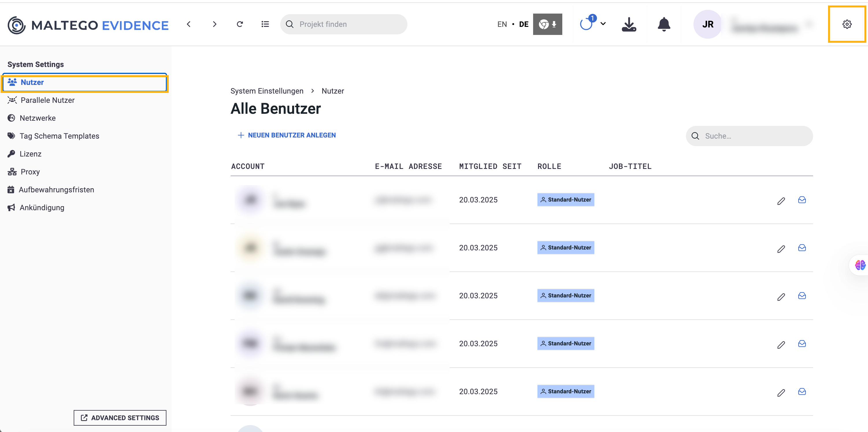Open the notifications bell

coord(663,24)
